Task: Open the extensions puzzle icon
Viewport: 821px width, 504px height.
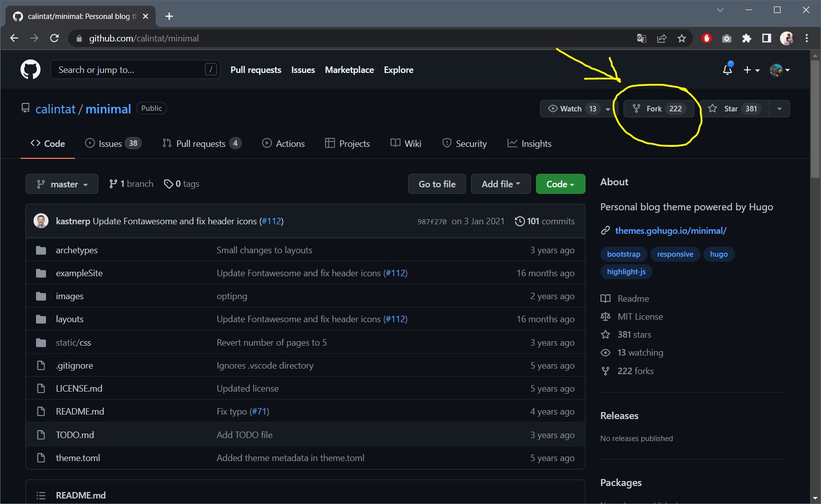Action: click(746, 38)
